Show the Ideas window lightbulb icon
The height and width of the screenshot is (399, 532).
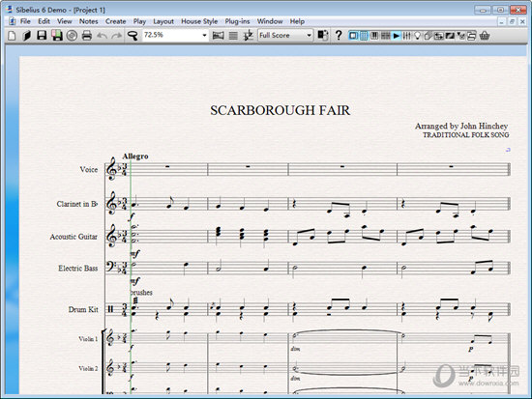point(417,35)
